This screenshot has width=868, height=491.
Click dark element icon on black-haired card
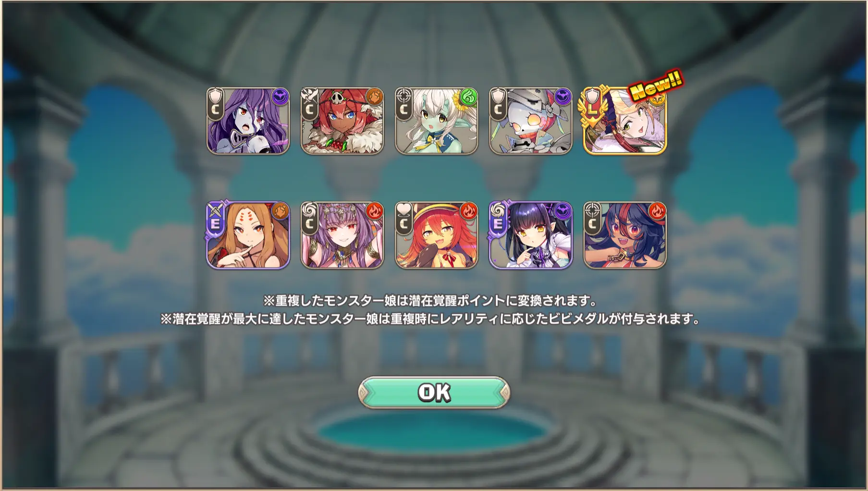click(x=562, y=211)
